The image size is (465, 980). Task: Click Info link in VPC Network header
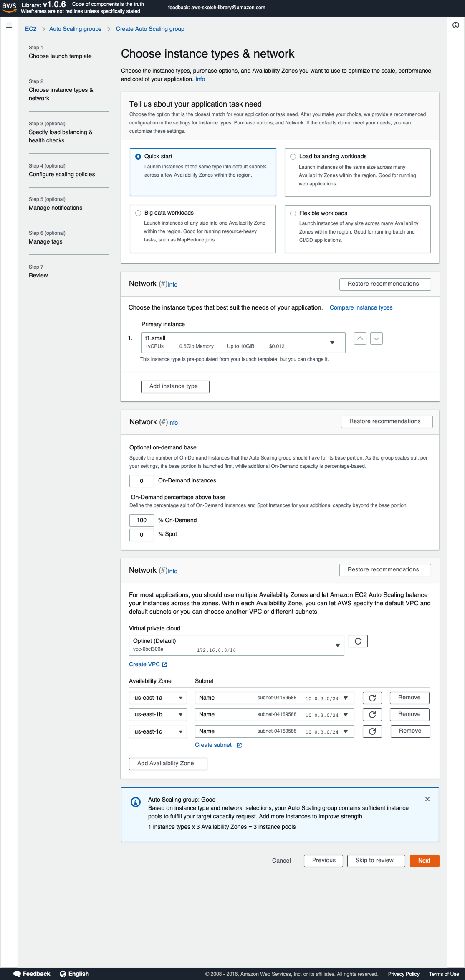(173, 571)
